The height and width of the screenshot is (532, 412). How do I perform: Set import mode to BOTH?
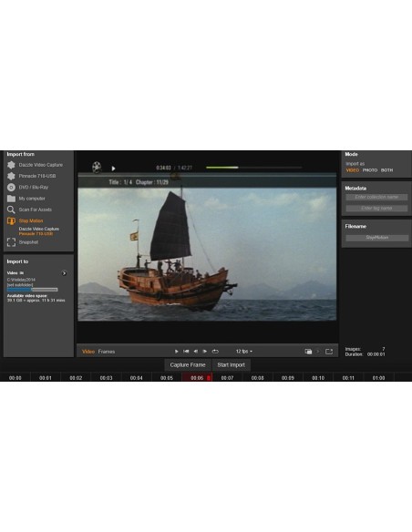point(386,170)
